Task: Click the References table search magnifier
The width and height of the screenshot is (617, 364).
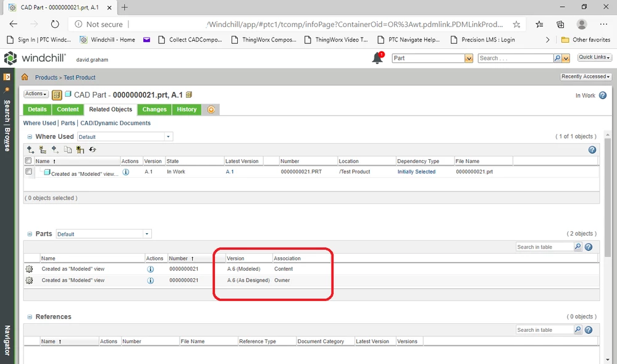Action: click(x=577, y=329)
